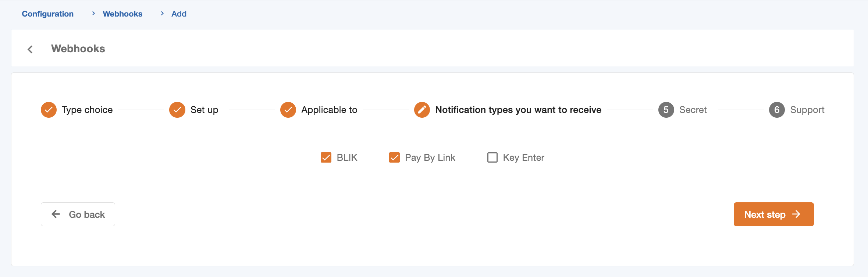Click the pencil icon of current step
Screen dimensions: 868x277
(x=422, y=110)
